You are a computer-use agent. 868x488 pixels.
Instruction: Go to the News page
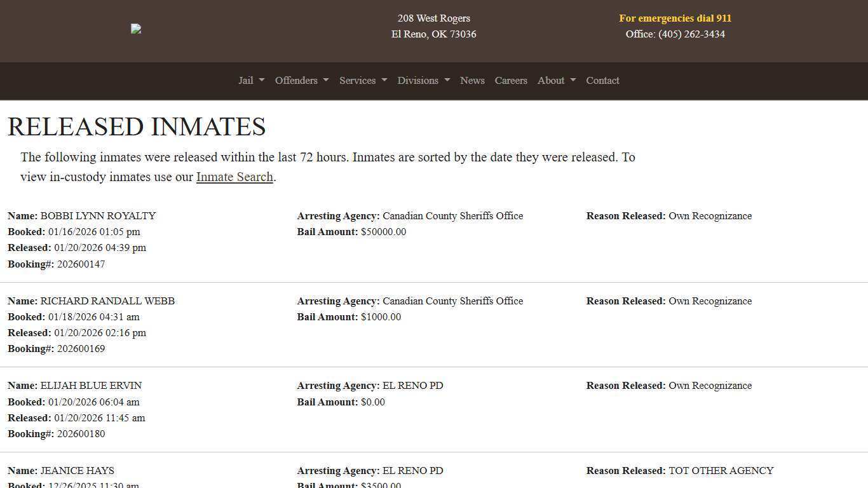(472, 81)
